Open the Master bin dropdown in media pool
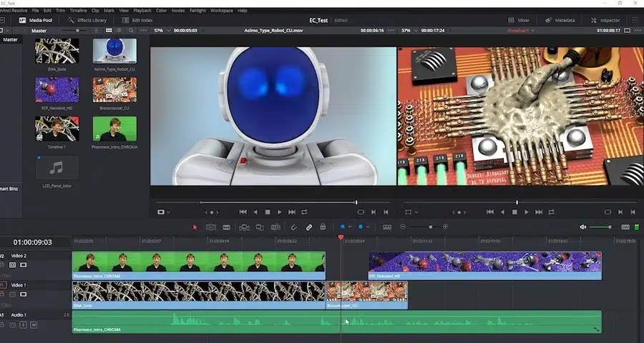 [x=40, y=31]
